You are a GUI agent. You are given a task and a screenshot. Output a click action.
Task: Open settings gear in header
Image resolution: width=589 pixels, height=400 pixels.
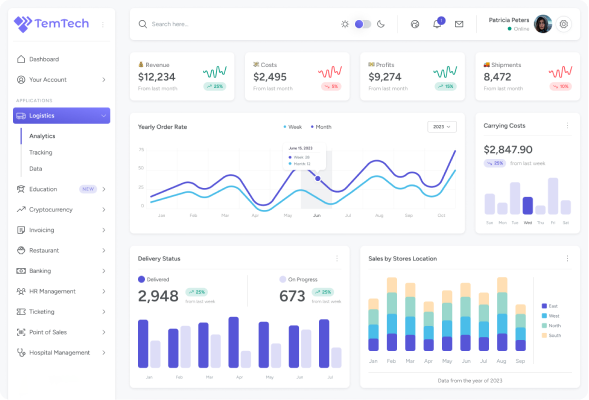[x=563, y=24]
